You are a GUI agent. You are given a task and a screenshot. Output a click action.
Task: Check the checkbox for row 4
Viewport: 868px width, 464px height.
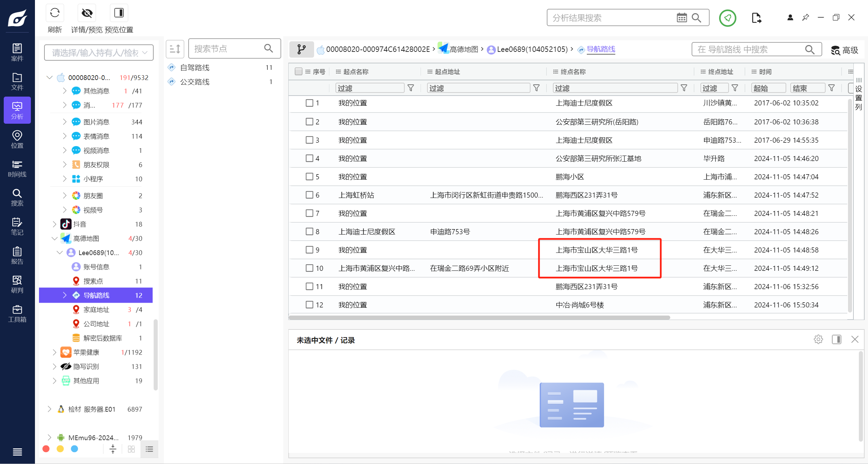click(309, 158)
